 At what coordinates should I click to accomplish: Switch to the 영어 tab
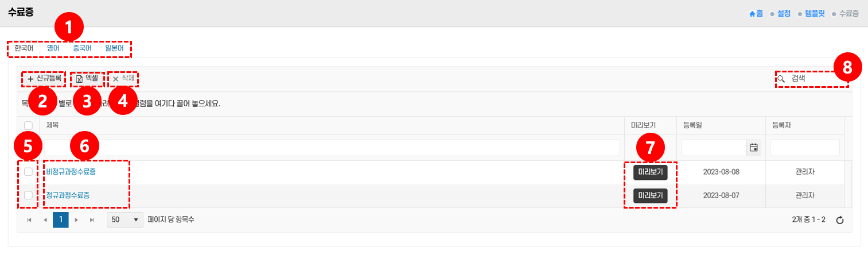[53, 49]
